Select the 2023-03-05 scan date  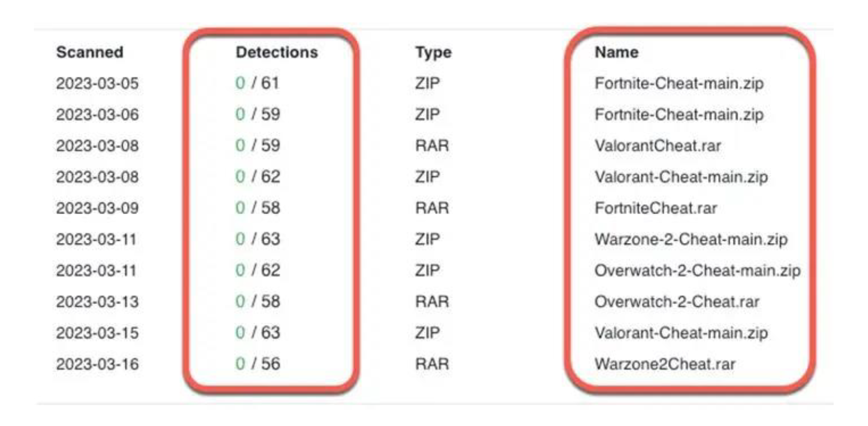pos(97,84)
